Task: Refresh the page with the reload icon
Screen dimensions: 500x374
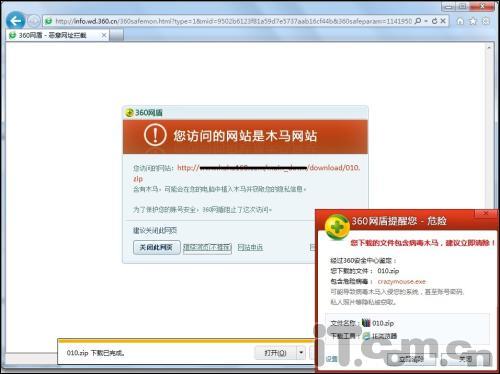Action: [435, 21]
